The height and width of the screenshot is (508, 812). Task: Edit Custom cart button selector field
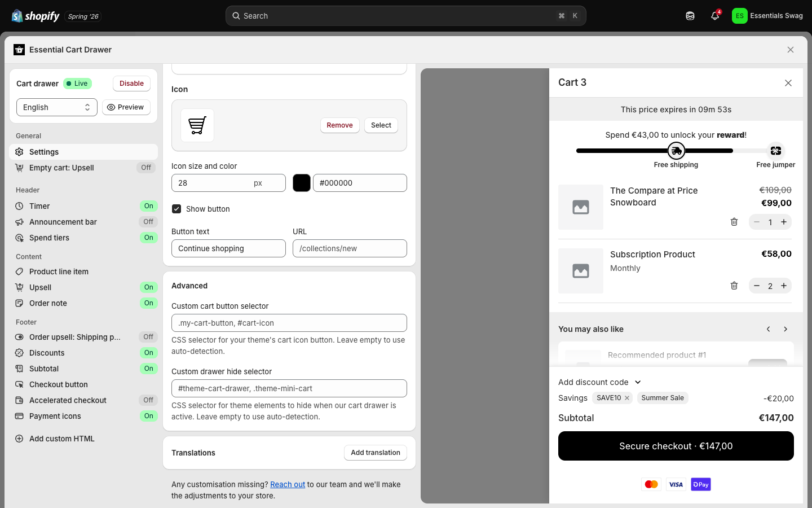coord(289,323)
